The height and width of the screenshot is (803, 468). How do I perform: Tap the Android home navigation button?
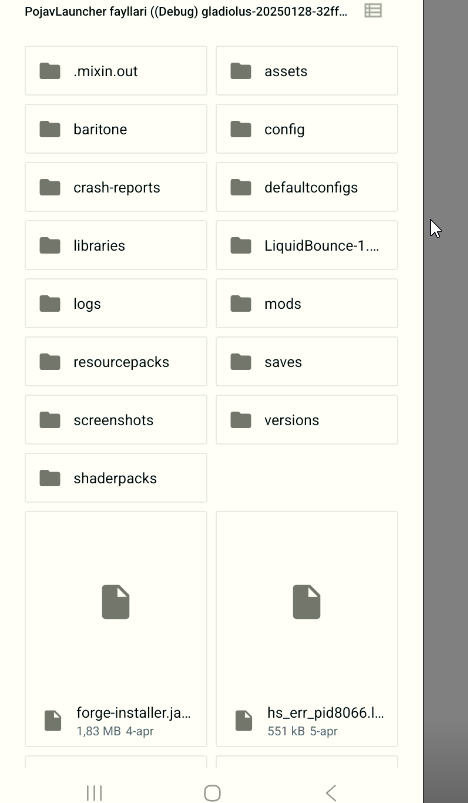212,793
